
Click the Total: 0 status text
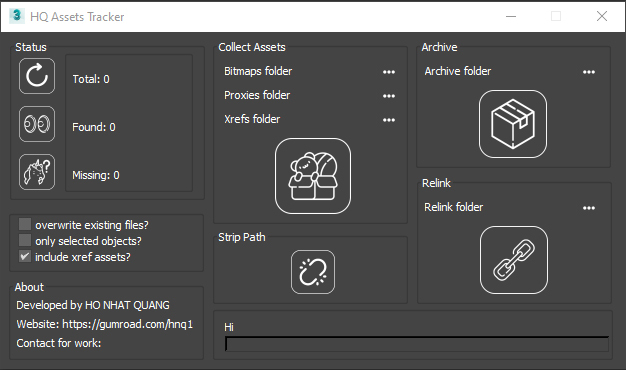click(91, 79)
